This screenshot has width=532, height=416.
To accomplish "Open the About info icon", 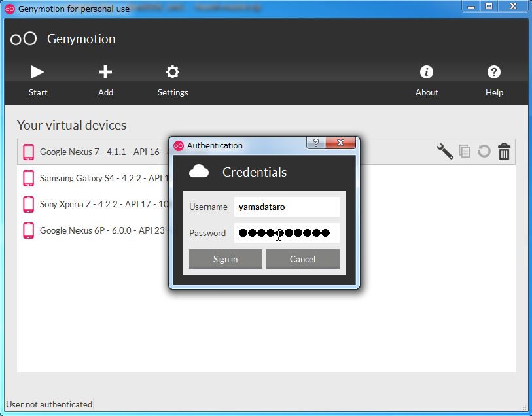I will pyautogui.click(x=427, y=72).
